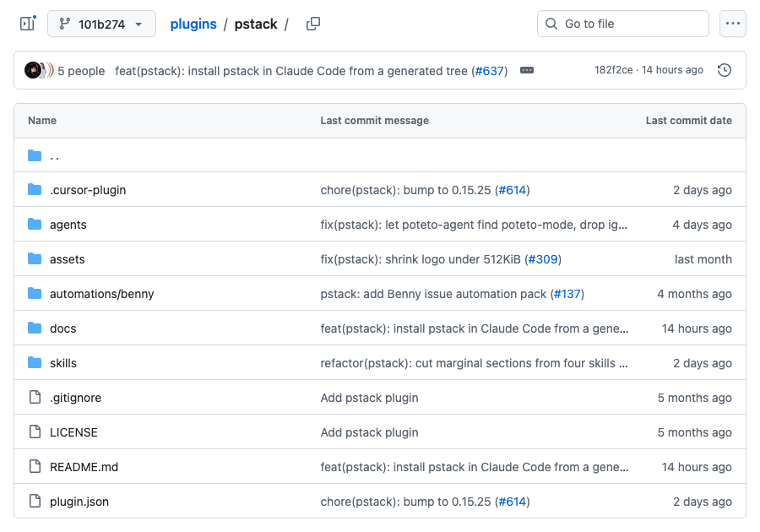Click the folder icon beside skills
Viewport: 760px width, 532px height.
pos(35,362)
